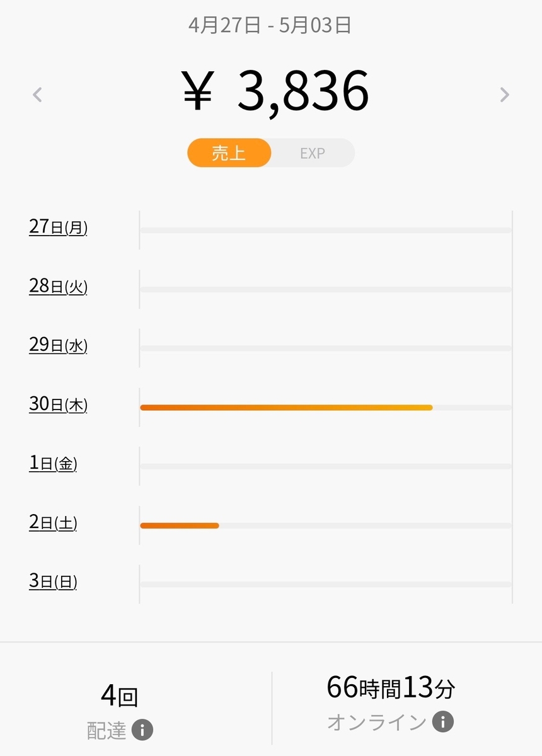Open details for 29日(水)
The image size is (542, 756).
(58, 345)
